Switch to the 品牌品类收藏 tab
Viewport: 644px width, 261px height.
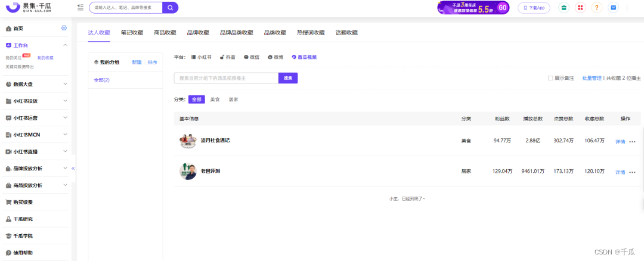click(237, 33)
